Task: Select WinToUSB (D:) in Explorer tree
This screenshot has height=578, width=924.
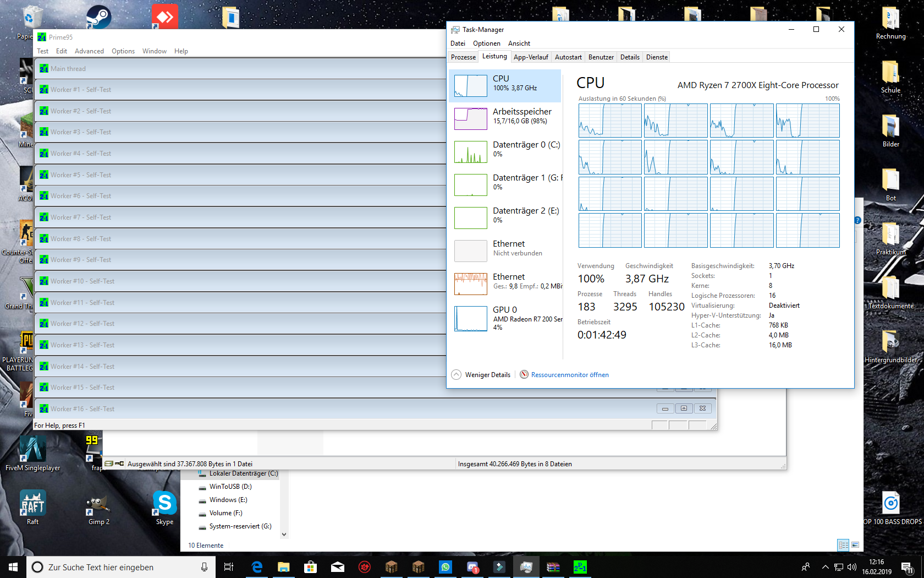Action: tap(226, 487)
